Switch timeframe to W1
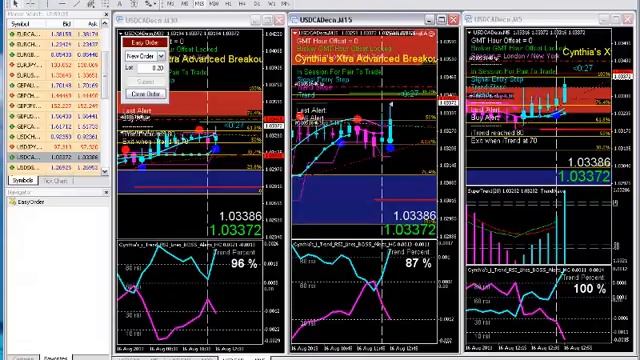 (271, 4)
